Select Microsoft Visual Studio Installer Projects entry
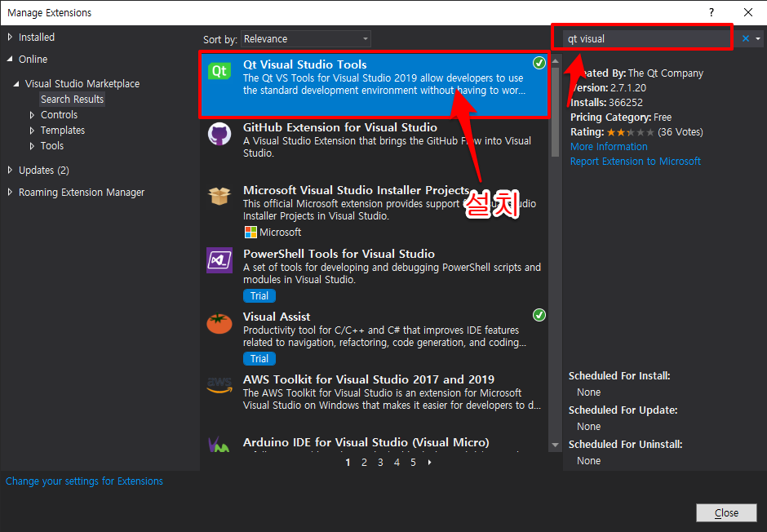The width and height of the screenshot is (767, 532). coord(375,211)
